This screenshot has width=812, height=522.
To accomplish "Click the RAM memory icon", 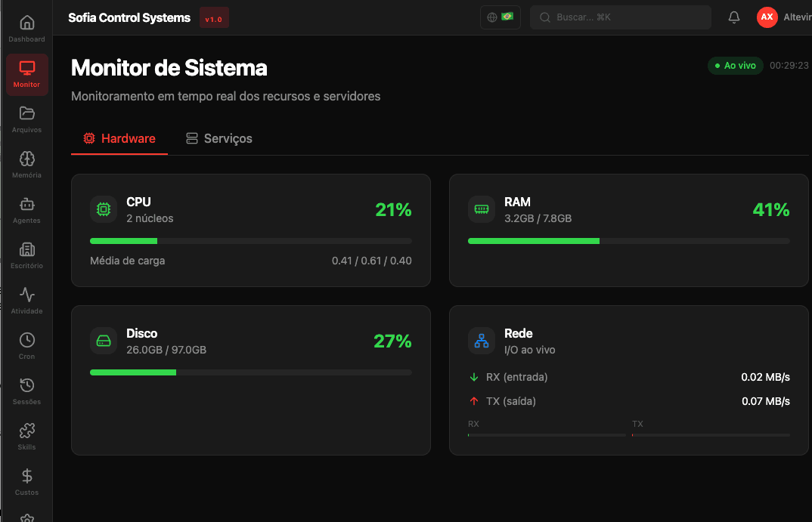I will pyautogui.click(x=482, y=209).
